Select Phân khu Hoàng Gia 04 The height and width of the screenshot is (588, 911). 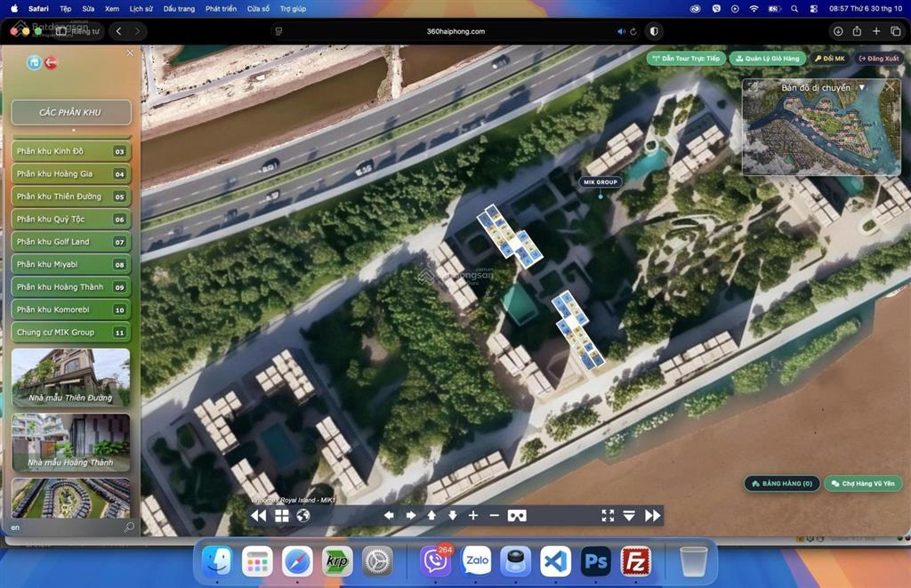[71, 173]
